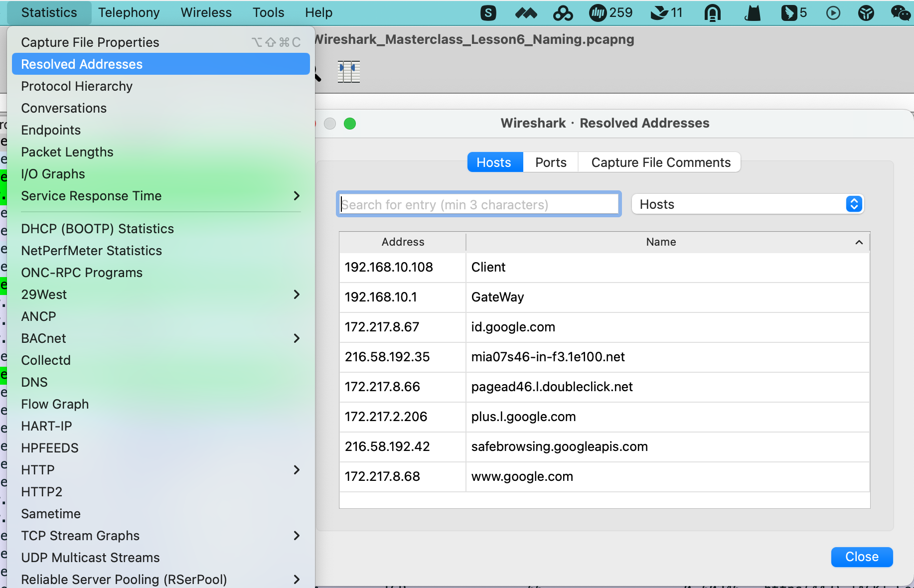Open the Shottr icon in the menu bar
The height and width of the screenshot is (588, 914).
point(488,13)
